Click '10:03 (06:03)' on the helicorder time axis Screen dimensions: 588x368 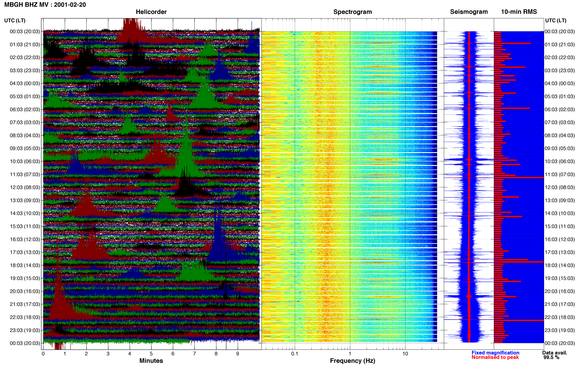[25, 161]
